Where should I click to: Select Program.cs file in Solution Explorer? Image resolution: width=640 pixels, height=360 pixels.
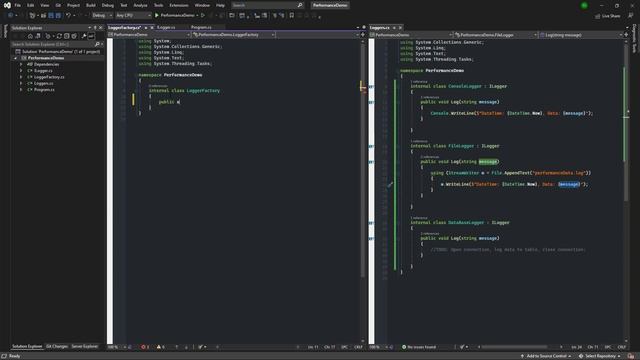pos(44,89)
